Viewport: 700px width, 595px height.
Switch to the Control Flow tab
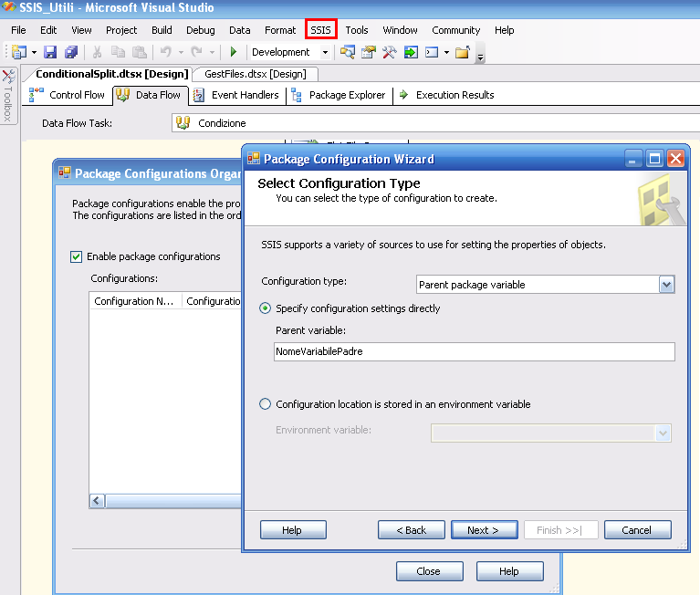click(x=68, y=95)
